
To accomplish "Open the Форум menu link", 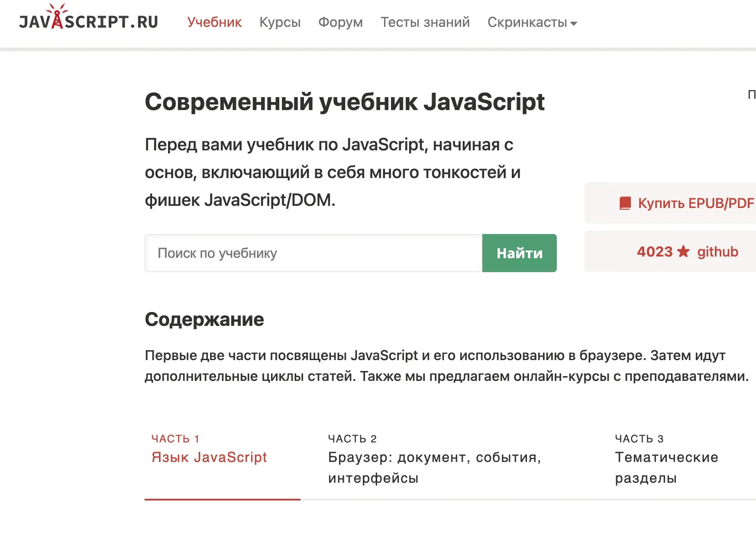I will point(340,22).
